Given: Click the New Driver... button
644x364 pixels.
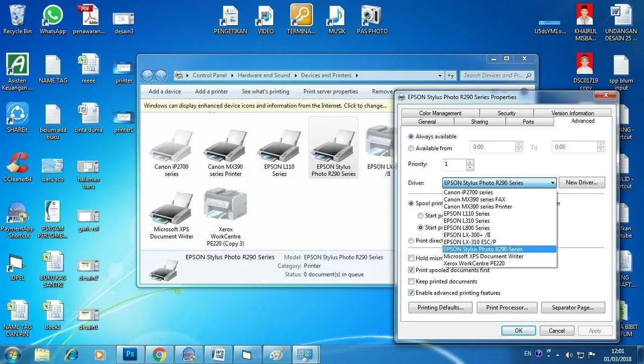Looking at the screenshot, I should (x=581, y=182).
